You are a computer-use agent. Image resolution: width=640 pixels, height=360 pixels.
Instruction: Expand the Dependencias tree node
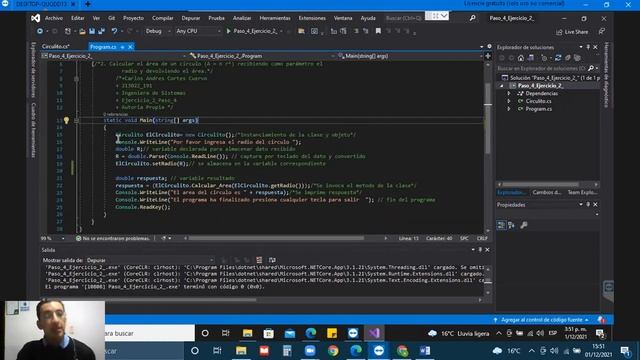click(x=509, y=93)
